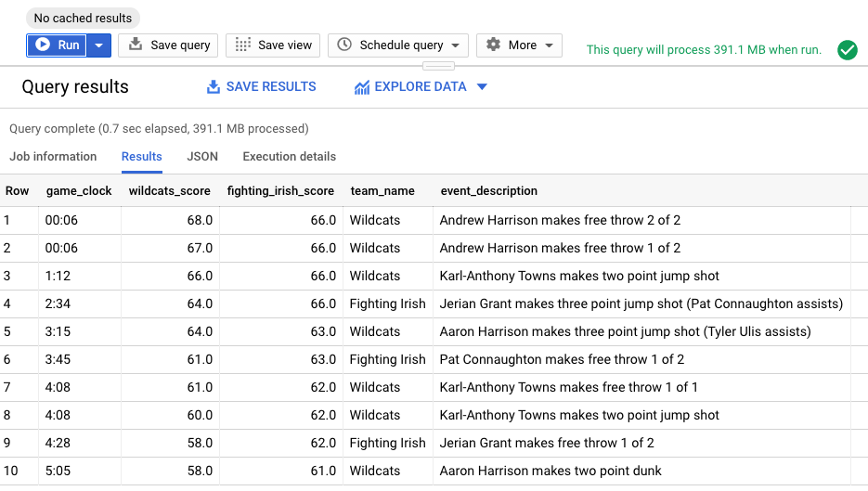Click 'Andrew Harrison makes free throw 2 of 2'
The image size is (868, 491).
click(560, 220)
